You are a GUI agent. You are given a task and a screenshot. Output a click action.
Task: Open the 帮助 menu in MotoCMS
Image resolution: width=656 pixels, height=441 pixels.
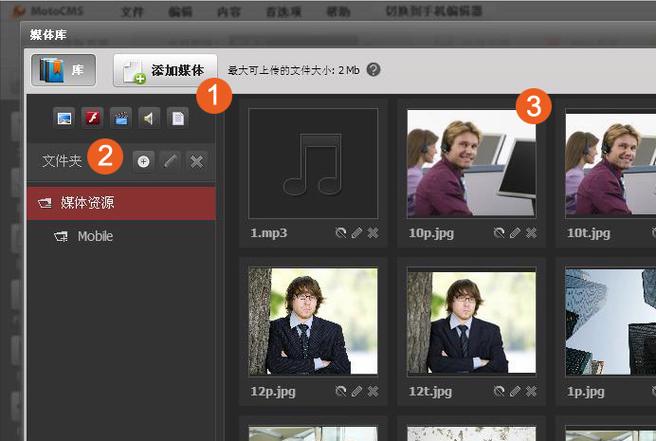coord(338,12)
